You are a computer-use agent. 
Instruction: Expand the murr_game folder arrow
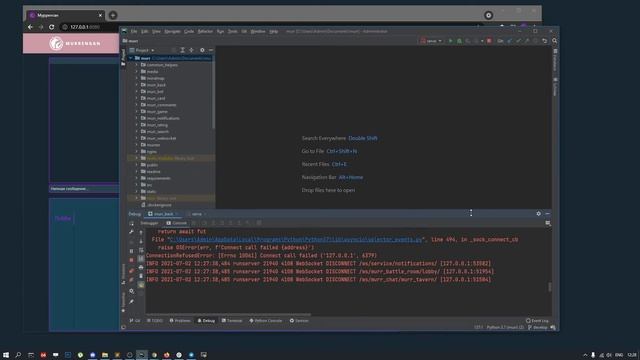tap(137, 111)
